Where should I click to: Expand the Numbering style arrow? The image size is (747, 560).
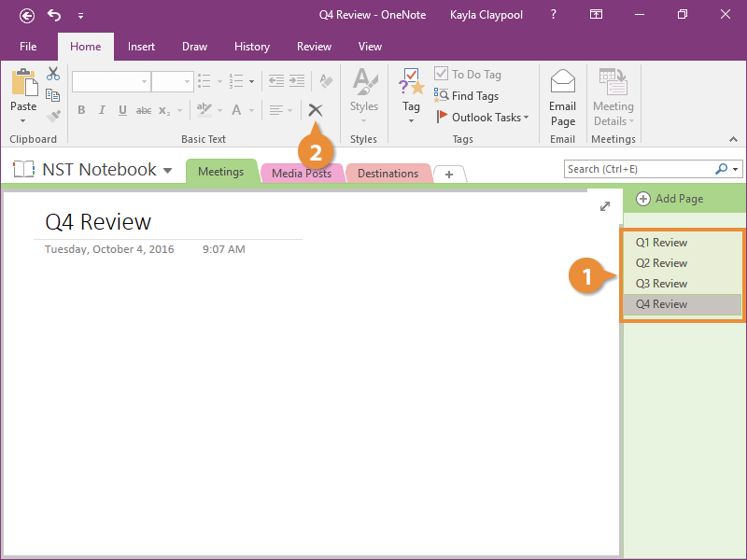click(x=251, y=81)
